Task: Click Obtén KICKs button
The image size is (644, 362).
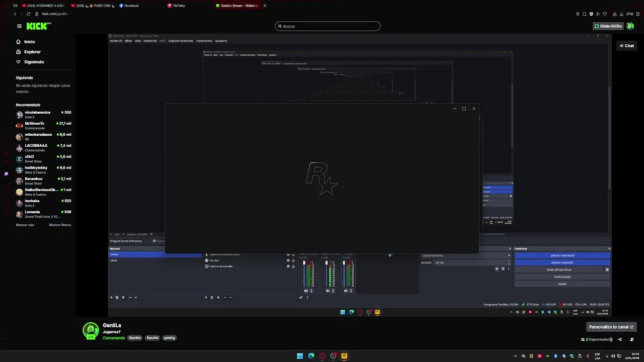Action: pos(608,26)
